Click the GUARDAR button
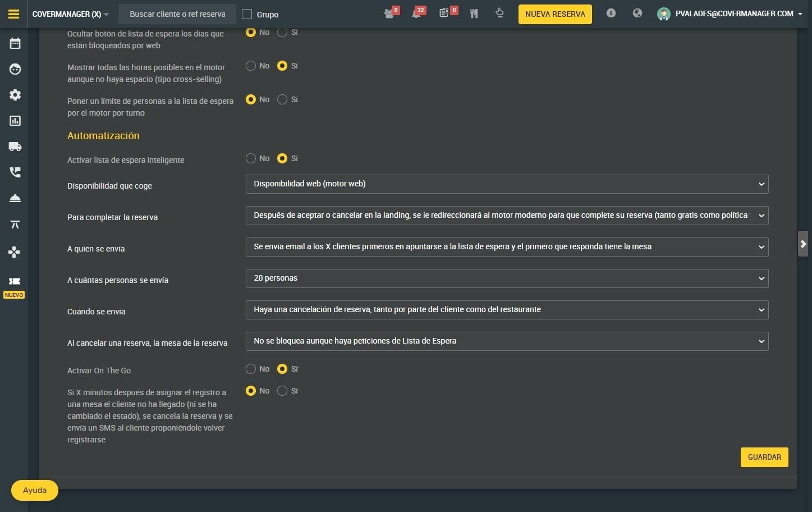The image size is (812, 512). tap(764, 457)
